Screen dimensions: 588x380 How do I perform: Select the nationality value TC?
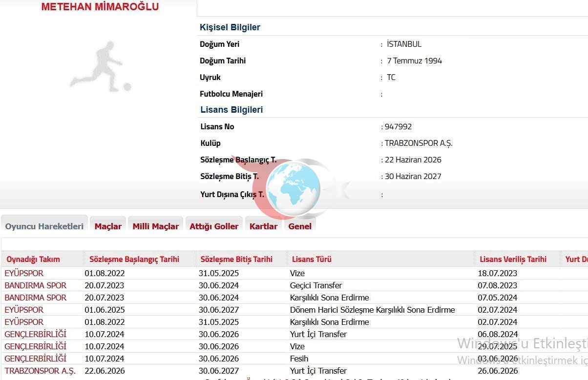[x=391, y=77]
